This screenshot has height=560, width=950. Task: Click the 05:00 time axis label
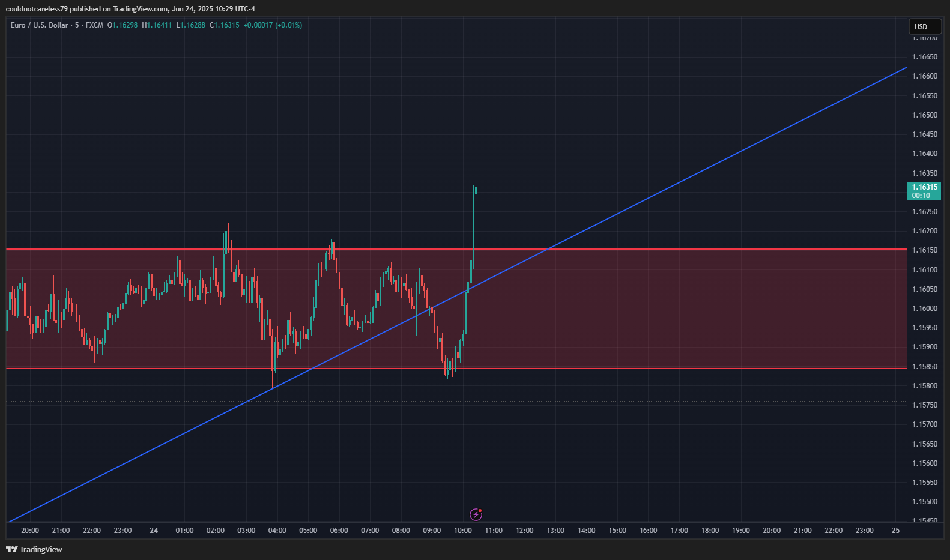[x=308, y=531]
